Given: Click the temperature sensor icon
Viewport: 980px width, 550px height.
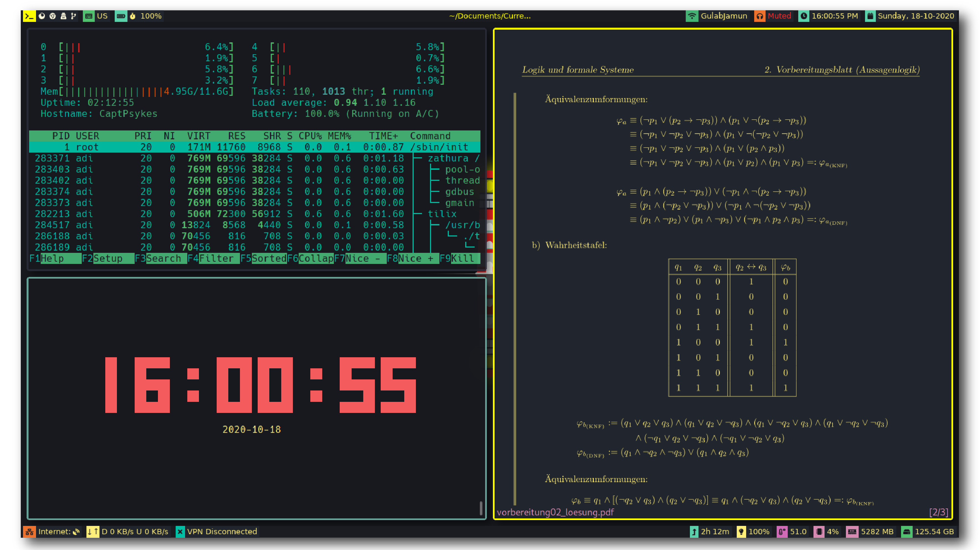Looking at the screenshot, I should click(782, 531).
